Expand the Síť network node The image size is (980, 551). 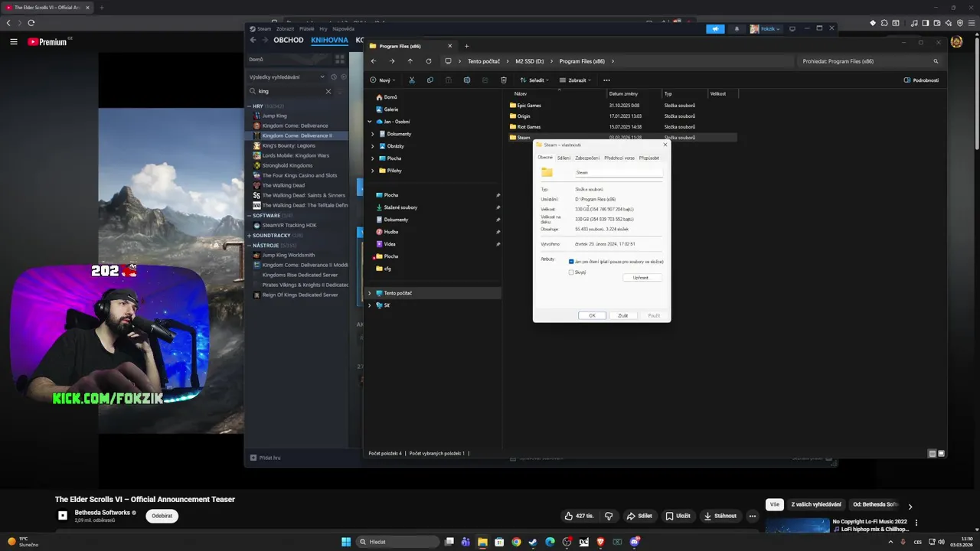tap(370, 305)
